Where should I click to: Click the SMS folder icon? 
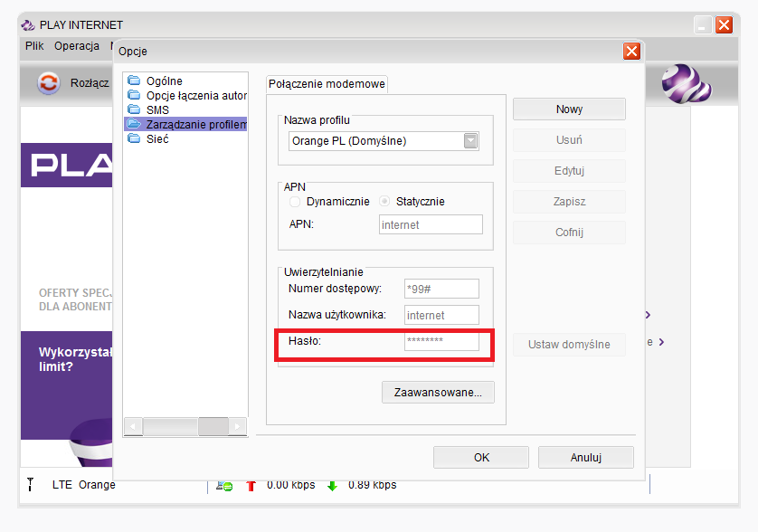pos(134,109)
